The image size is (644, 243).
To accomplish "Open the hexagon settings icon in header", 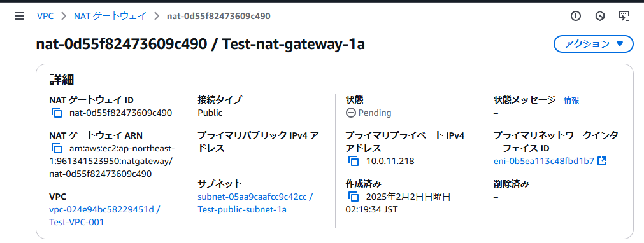I will (600, 16).
